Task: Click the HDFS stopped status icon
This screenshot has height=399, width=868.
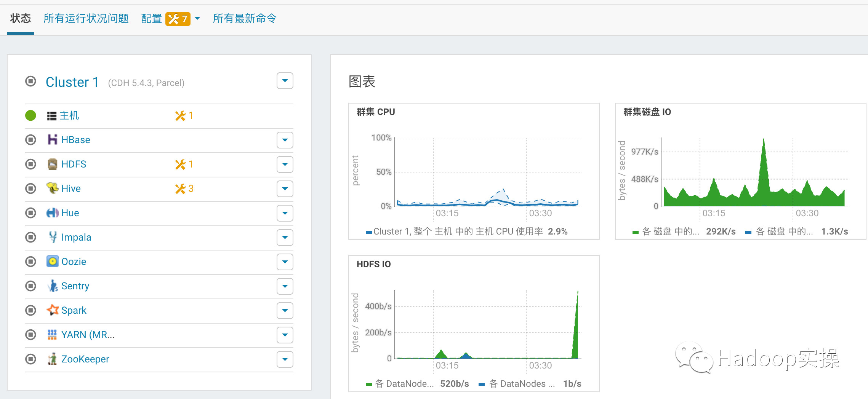Action: pyautogui.click(x=30, y=164)
